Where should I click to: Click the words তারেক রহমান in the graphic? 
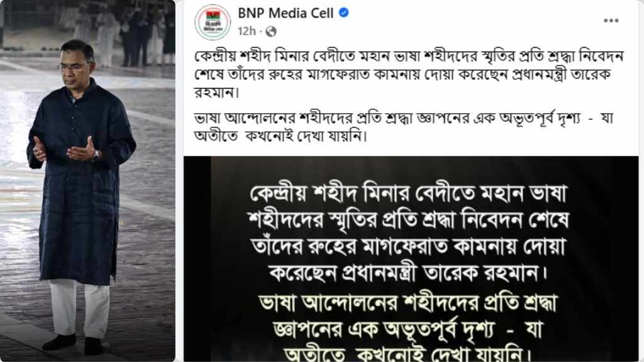tap(481, 273)
